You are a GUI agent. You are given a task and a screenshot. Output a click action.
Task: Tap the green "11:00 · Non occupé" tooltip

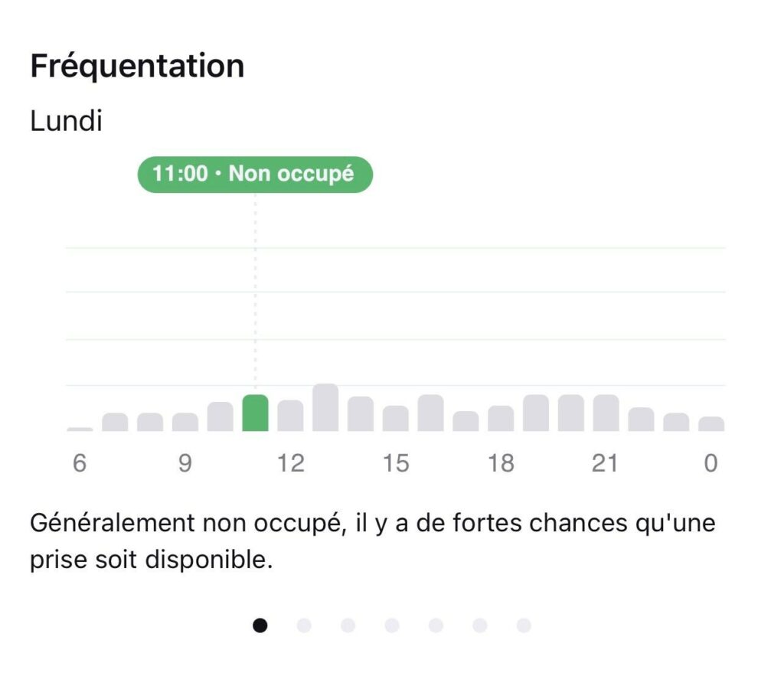pos(255,174)
